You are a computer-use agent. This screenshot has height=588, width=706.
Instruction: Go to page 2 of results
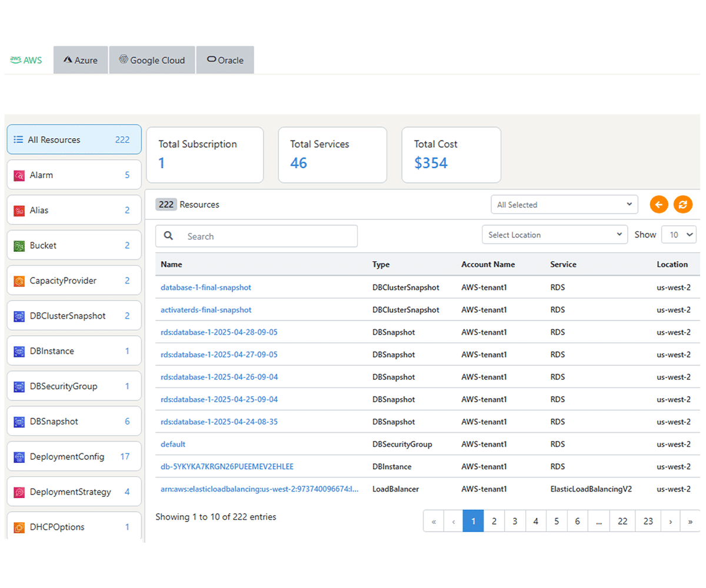tap(494, 521)
